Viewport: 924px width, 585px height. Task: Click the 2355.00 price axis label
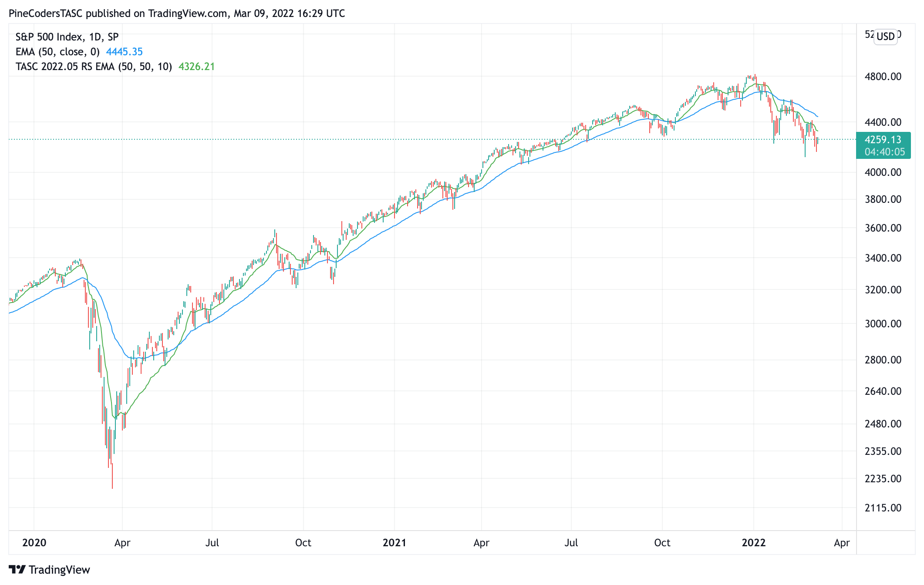tap(883, 451)
